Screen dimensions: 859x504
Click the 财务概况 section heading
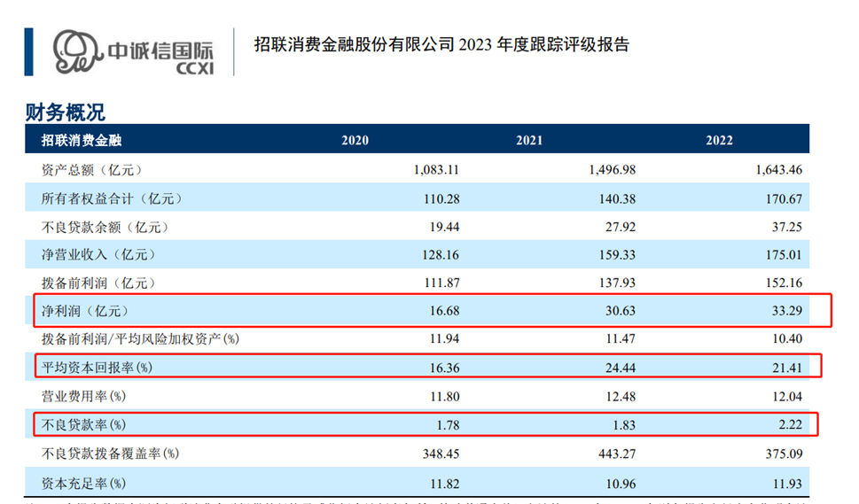(x=65, y=112)
